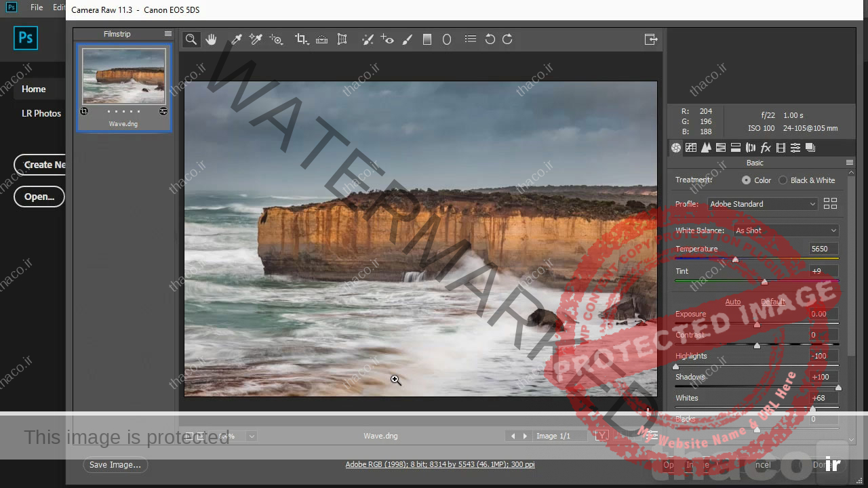
Task: Activate the Straighten tool
Action: pyautogui.click(x=322, y=39)
